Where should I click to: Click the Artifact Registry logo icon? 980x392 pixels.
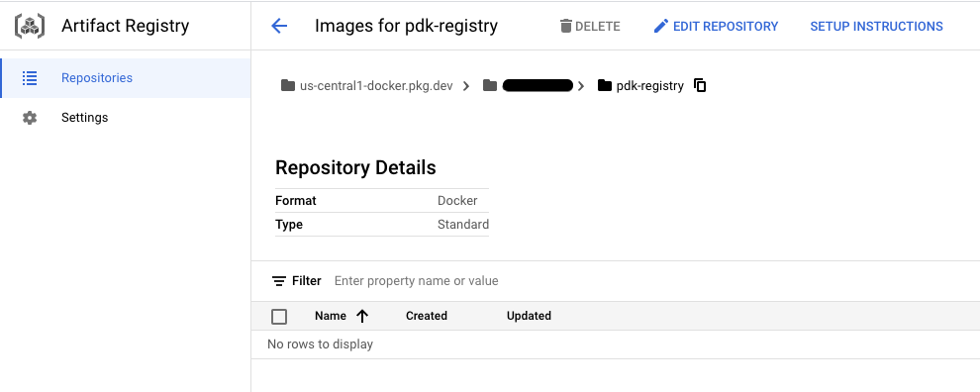(30, 27)
